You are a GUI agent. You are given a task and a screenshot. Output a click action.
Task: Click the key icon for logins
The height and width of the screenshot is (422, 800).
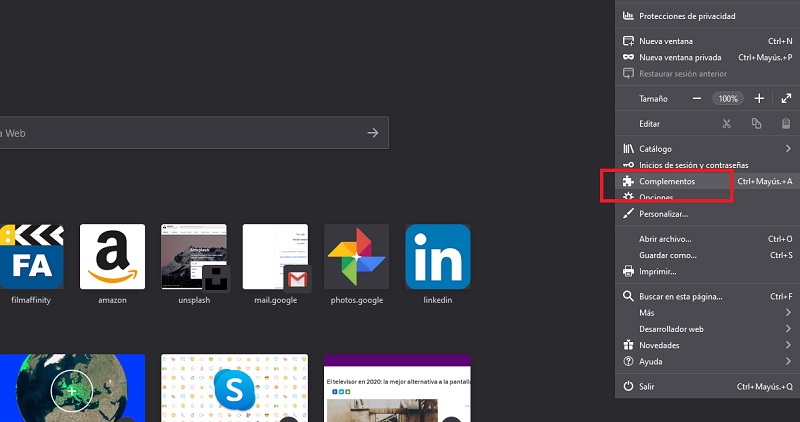pos(628,165)
